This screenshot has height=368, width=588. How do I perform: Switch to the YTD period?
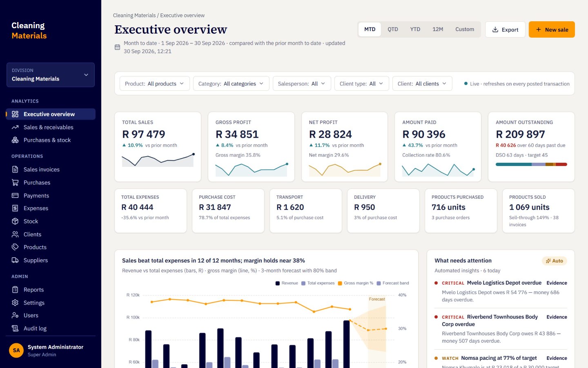pyautogui.click(x=415, y=29)
